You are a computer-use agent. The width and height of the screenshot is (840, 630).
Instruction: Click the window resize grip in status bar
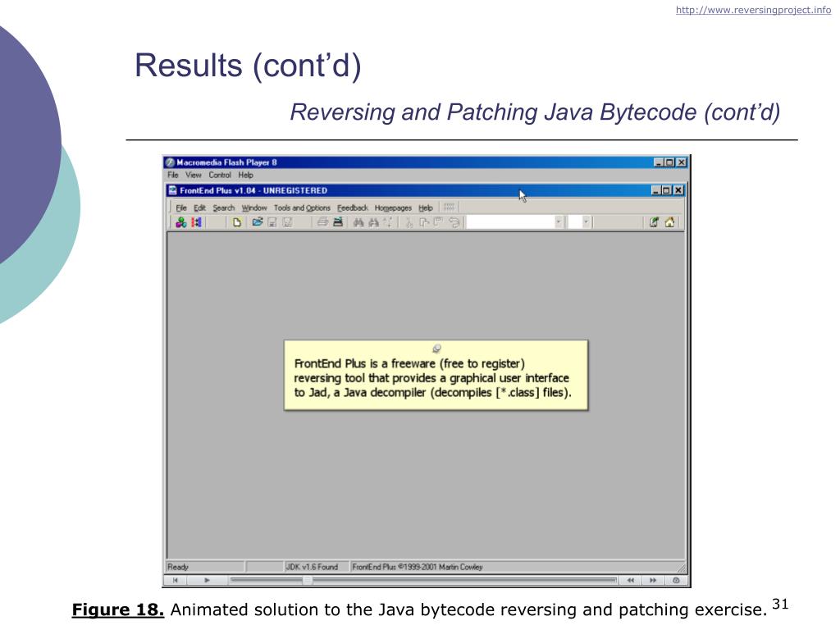[x=682, y=568]
